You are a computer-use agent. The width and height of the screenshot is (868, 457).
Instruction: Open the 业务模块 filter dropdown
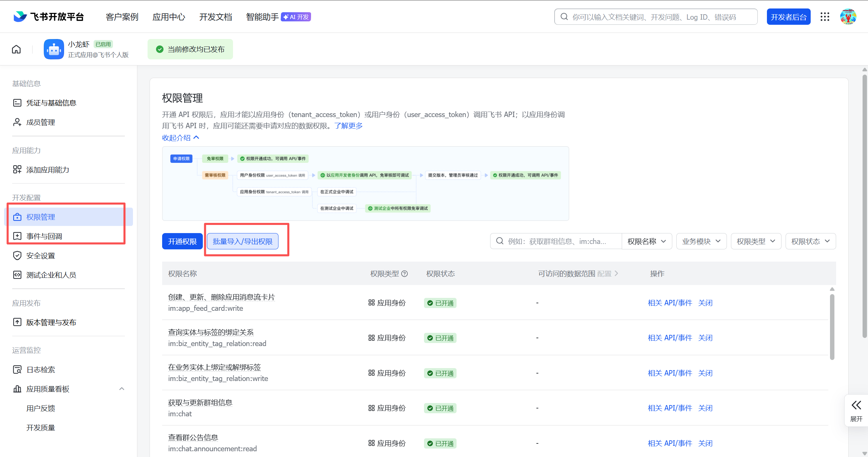point(701,241)
